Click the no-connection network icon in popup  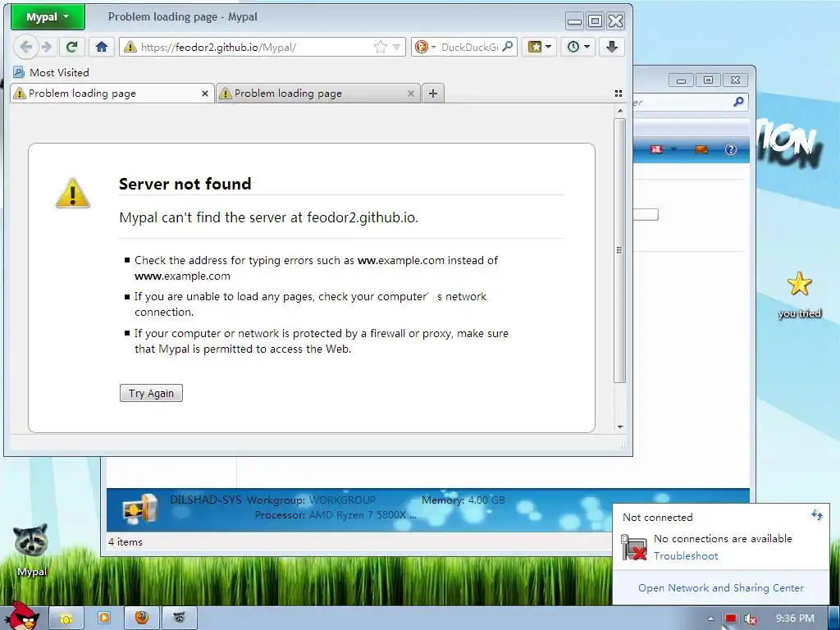634,547
